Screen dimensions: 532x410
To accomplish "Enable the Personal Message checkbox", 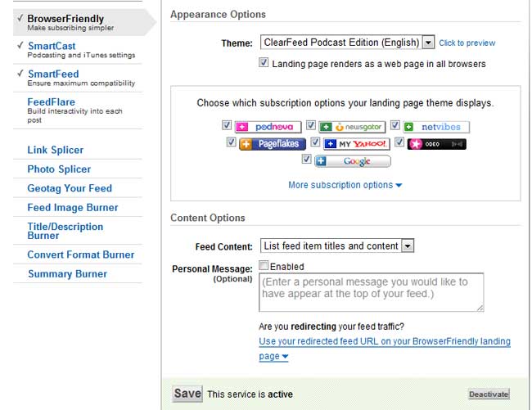I will pos(264,266).
